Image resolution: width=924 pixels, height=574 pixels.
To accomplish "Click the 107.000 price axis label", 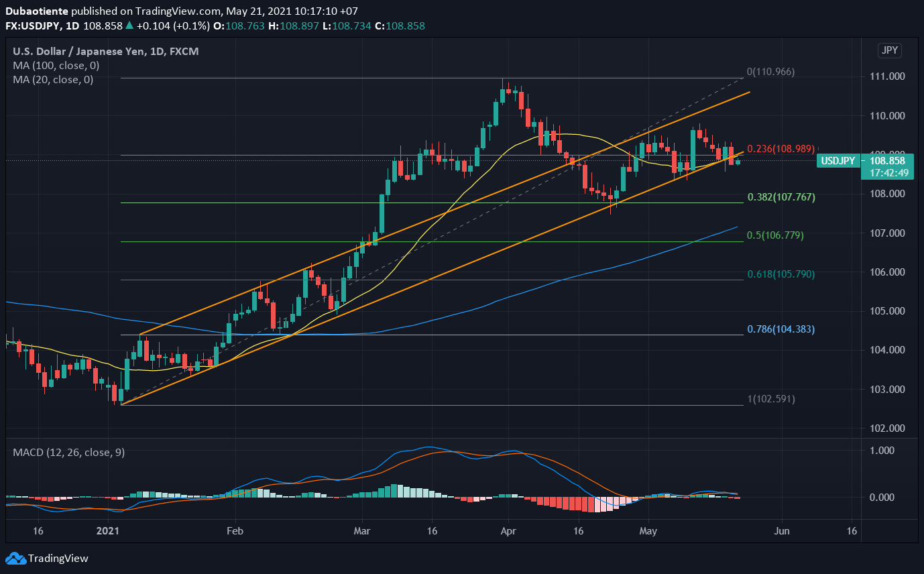I will 886,233.
